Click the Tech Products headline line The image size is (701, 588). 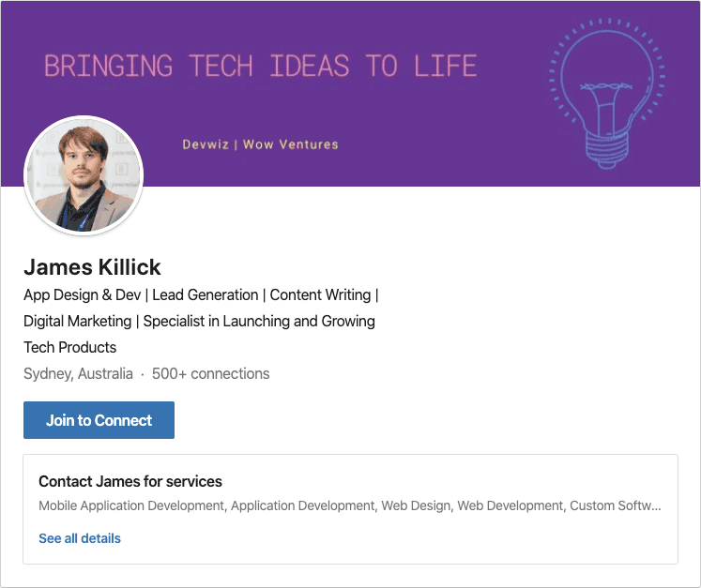[x=69, y=347]
